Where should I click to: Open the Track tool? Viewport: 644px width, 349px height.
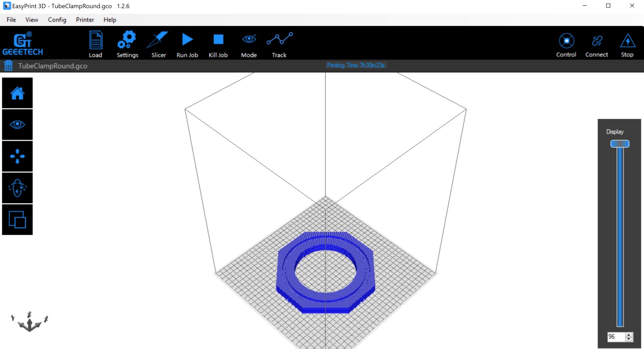coord(279,44)
